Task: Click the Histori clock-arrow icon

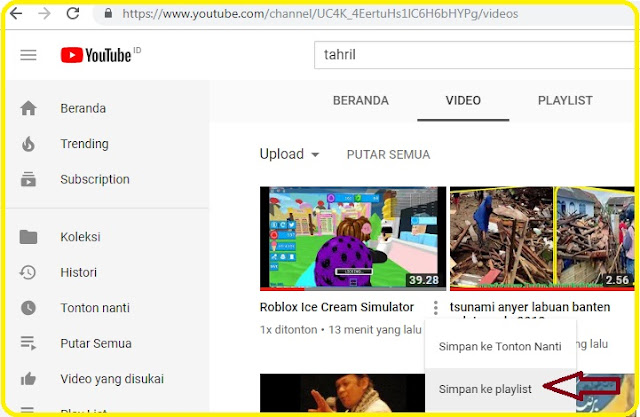Action: [x=28, y=272]
